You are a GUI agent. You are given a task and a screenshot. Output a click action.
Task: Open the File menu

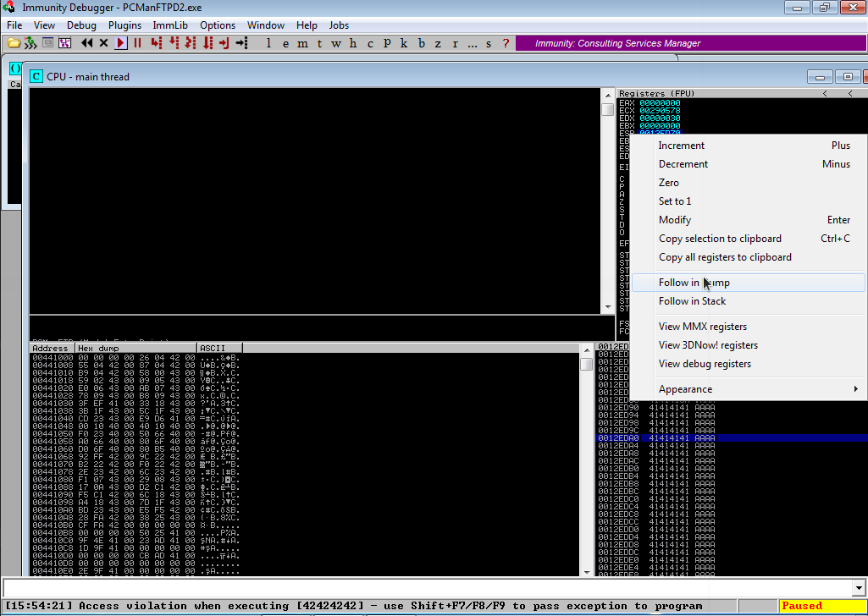pos(14,25)
